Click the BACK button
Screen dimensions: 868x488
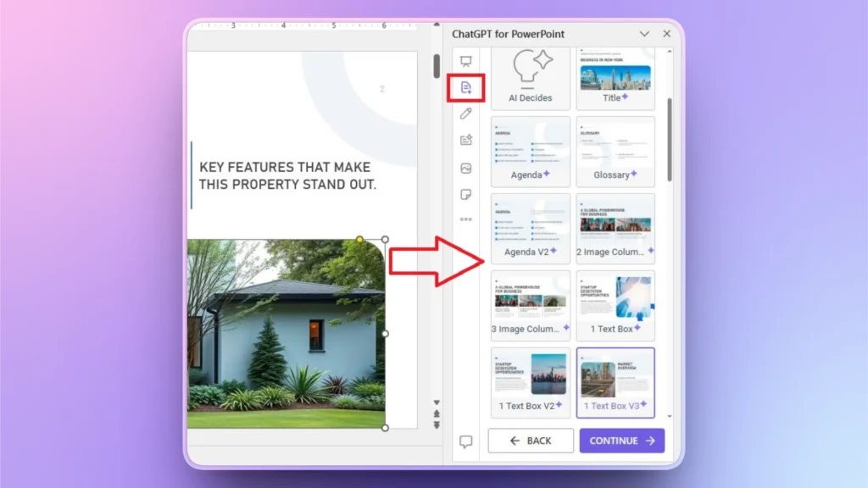click(x=531, y=441)
